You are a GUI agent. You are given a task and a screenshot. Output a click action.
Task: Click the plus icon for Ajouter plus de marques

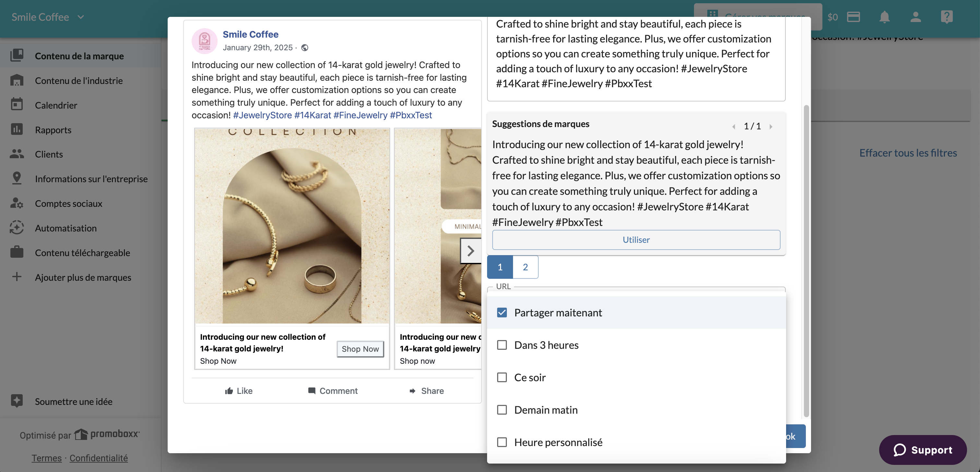click(x=17, y=277)
